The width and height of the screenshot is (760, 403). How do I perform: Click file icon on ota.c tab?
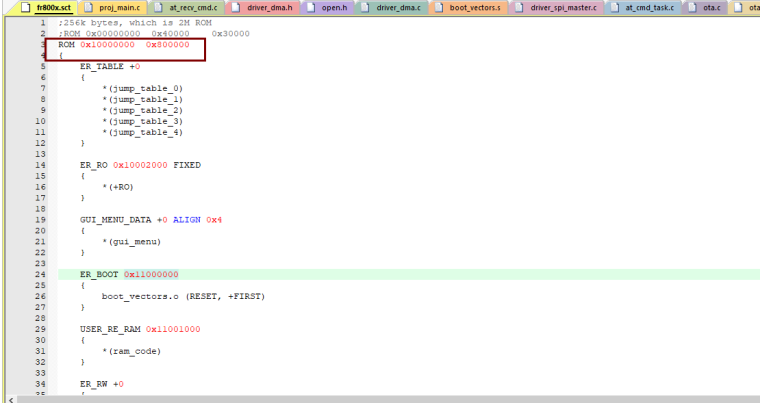[x=693, y=7]
